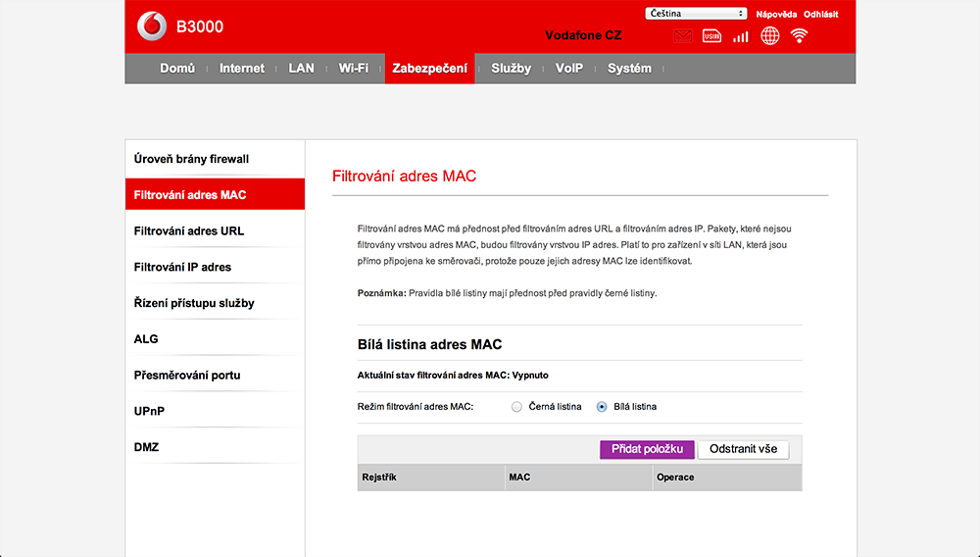
Task: Click the Přidat položku button
Action: click(647, 449)
